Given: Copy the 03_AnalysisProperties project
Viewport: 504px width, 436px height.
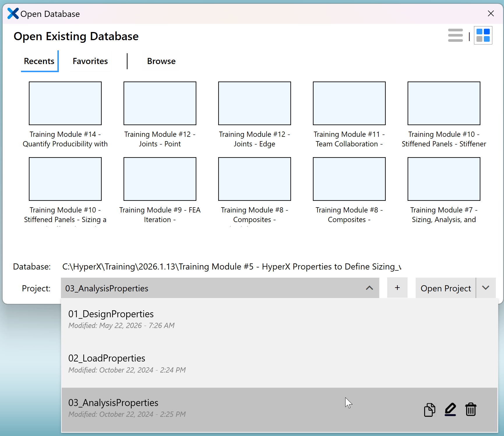Looking at the screenshot, I should (x=429, y=410).
